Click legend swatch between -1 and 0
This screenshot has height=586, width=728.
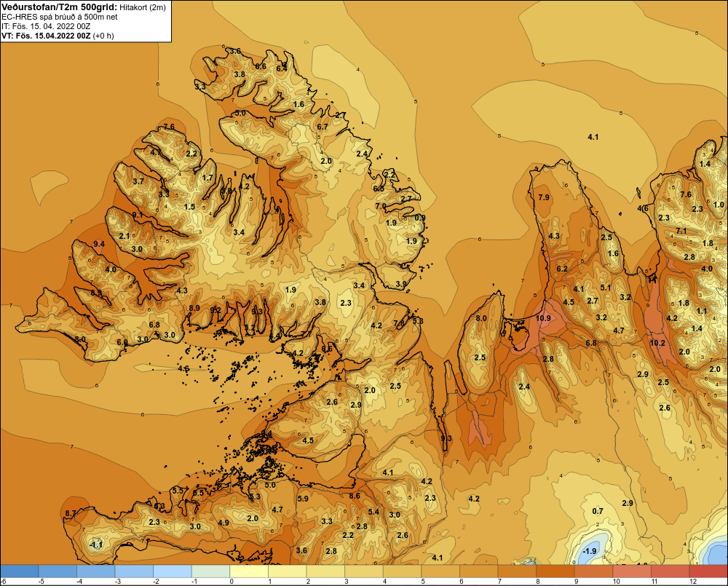211,571
